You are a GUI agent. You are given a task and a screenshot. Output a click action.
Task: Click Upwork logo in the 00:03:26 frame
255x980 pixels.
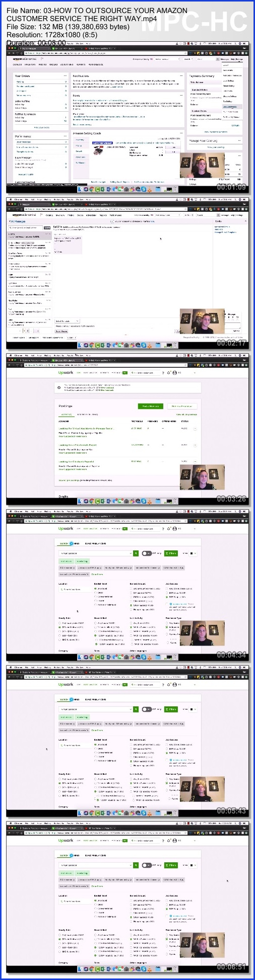pyautogui.click(x=66, y=373)
